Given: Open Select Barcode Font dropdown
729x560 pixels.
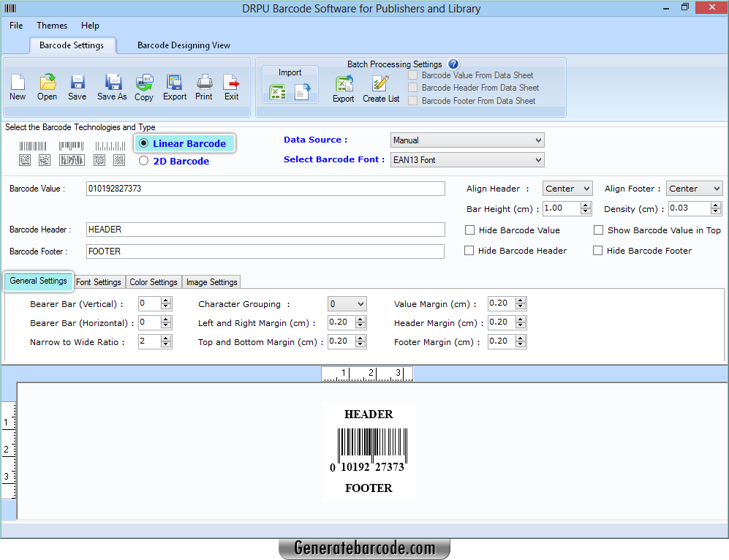Looking at the screenshot, I should 467,160.
